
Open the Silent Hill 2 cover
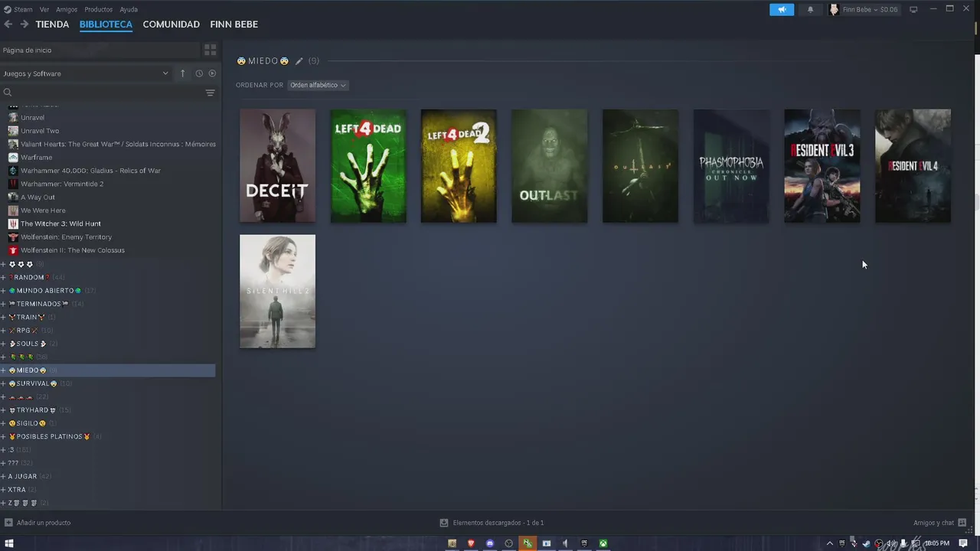click(x=277, y=292)
